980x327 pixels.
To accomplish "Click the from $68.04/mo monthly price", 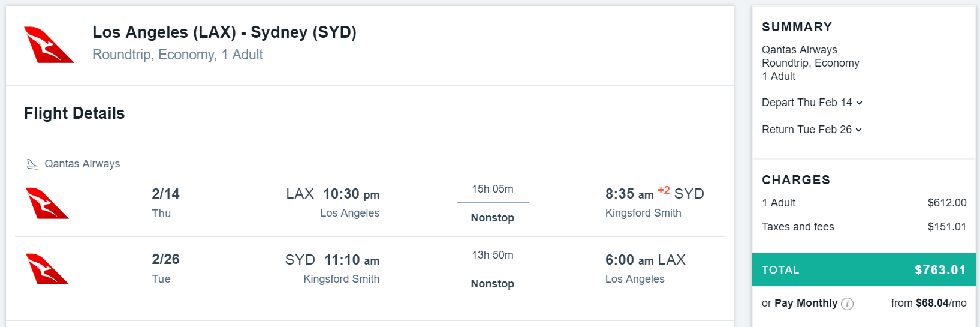I will tap(928, 303).
